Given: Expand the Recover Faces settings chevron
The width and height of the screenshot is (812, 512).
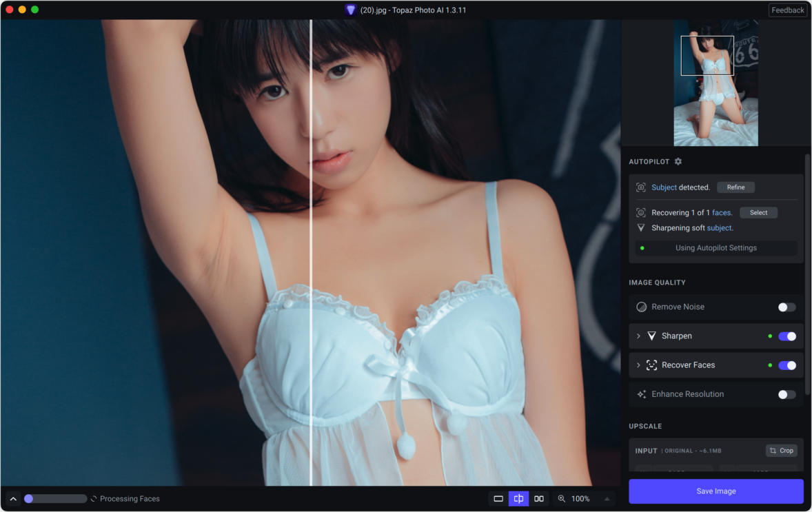Looking at the screenshot, I should click(x=638, y=365).
